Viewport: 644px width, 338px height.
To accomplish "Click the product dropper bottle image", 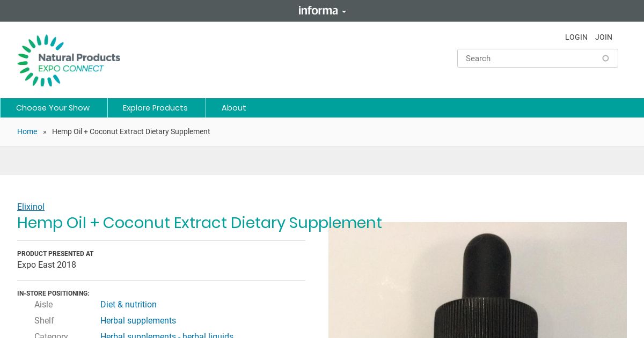I will point(478,280).
